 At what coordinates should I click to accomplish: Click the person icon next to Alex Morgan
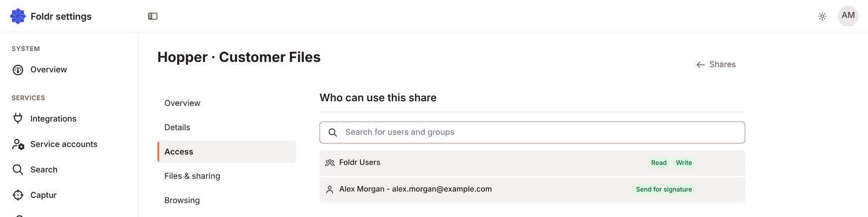(330, 189)
